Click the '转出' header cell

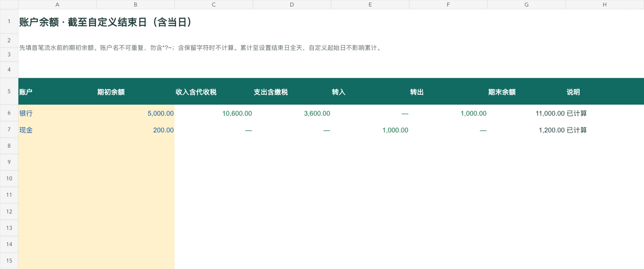[x=448, y=92]
